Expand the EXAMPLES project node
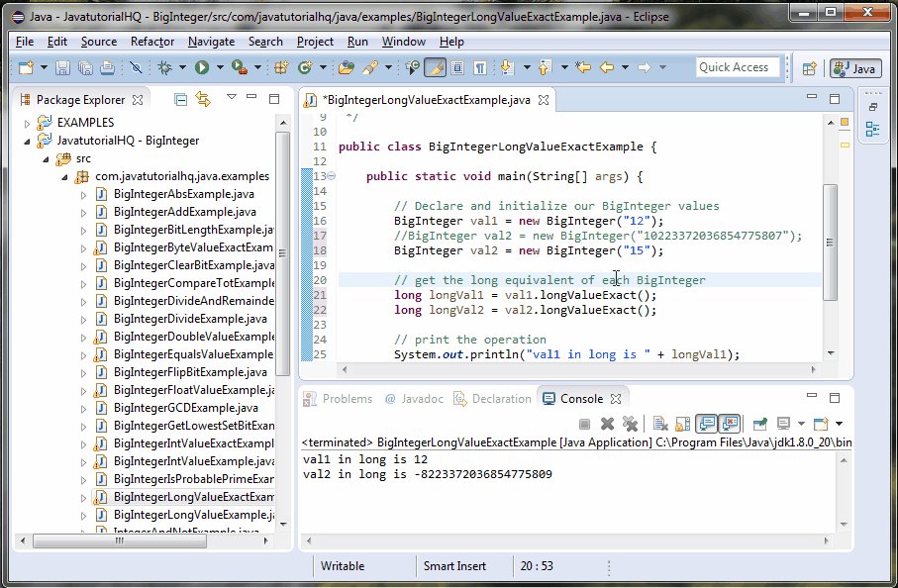898x588 pixels. 26,122
